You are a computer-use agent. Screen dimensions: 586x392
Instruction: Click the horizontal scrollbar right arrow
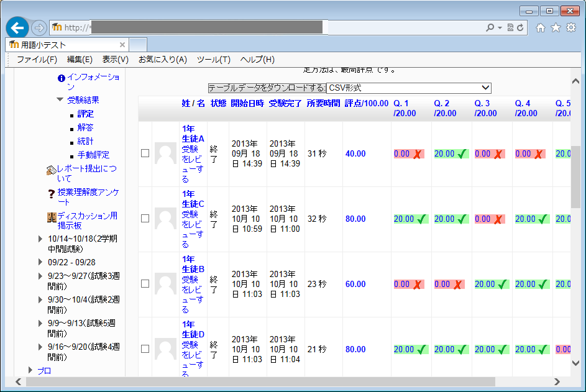click(x=557, y=381)
